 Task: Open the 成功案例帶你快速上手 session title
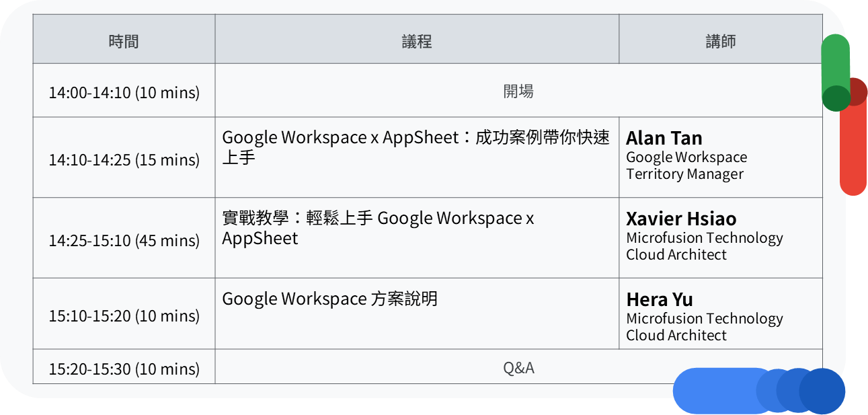tap(416, 147)
